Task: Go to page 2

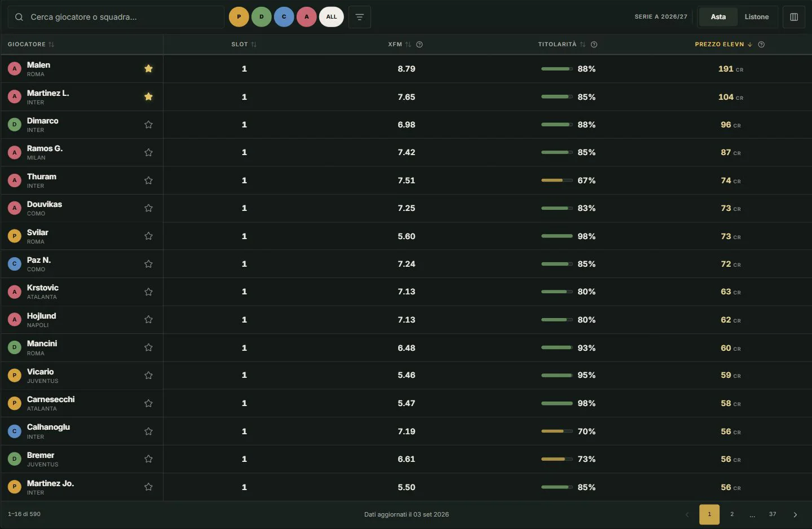Action: tap(732, 514)
